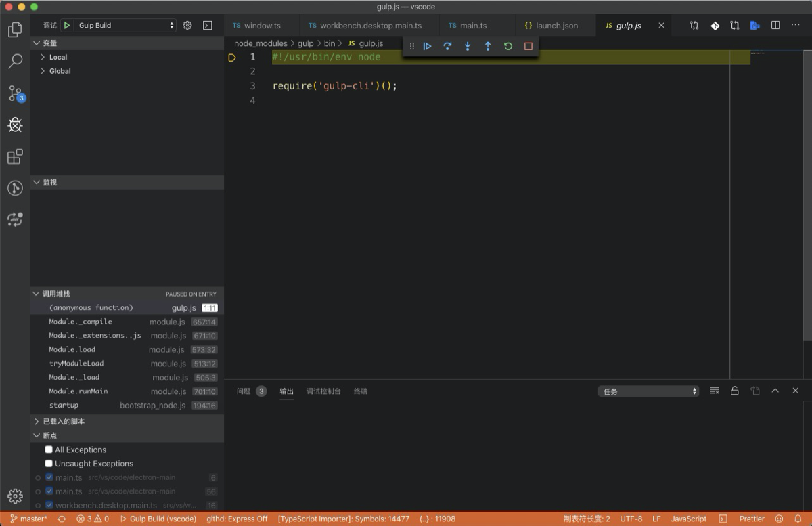The width and height of the screenshot is (812, 526).
Task: Click the Step Out debug icon
Action: click(488, 46)
